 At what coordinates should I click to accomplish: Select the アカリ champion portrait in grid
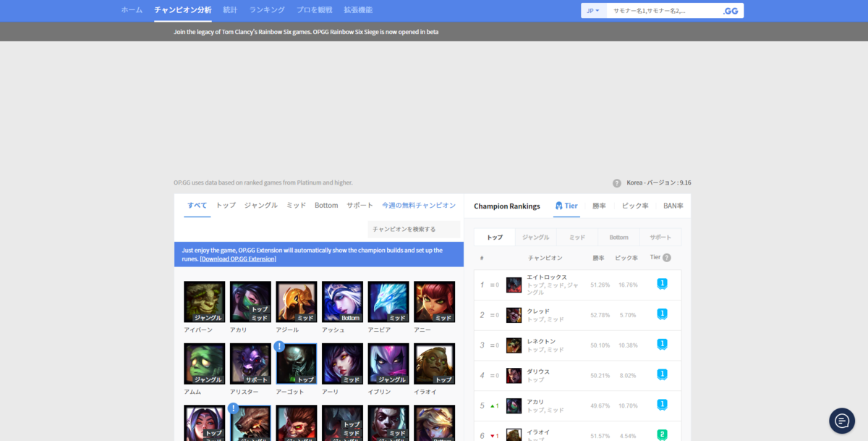[250, 302]
